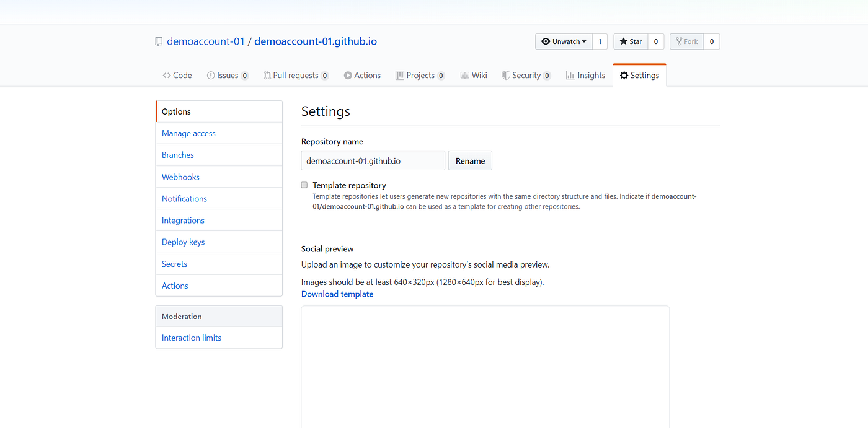Click the star icon in the Star button
This screenshot has height=428, width=868.
pos(623,41)
